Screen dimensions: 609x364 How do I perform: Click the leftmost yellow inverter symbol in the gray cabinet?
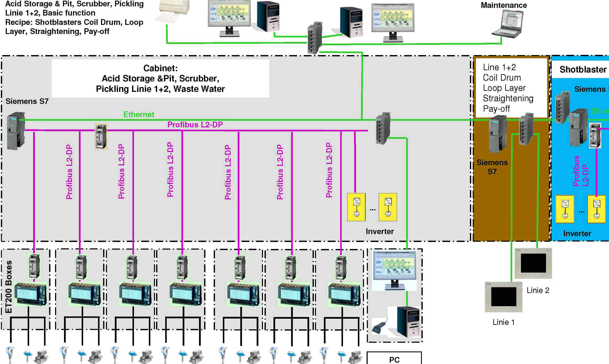(x=356, y=207)
